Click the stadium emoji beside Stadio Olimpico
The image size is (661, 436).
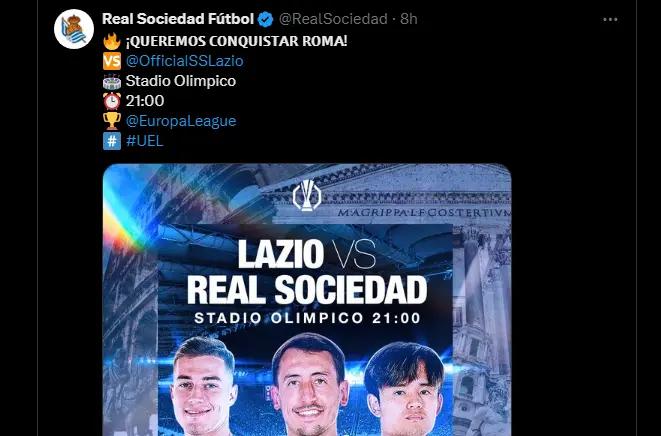112,81
